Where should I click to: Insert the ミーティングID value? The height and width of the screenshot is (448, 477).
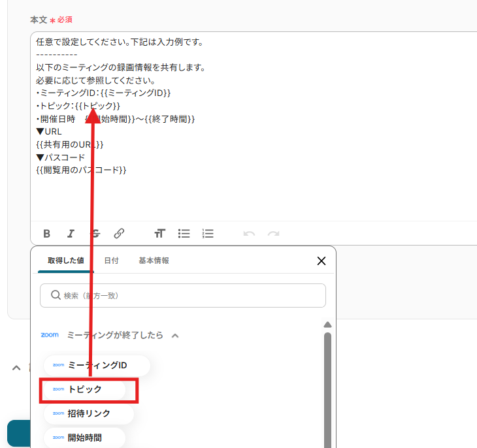pos(97,365)
